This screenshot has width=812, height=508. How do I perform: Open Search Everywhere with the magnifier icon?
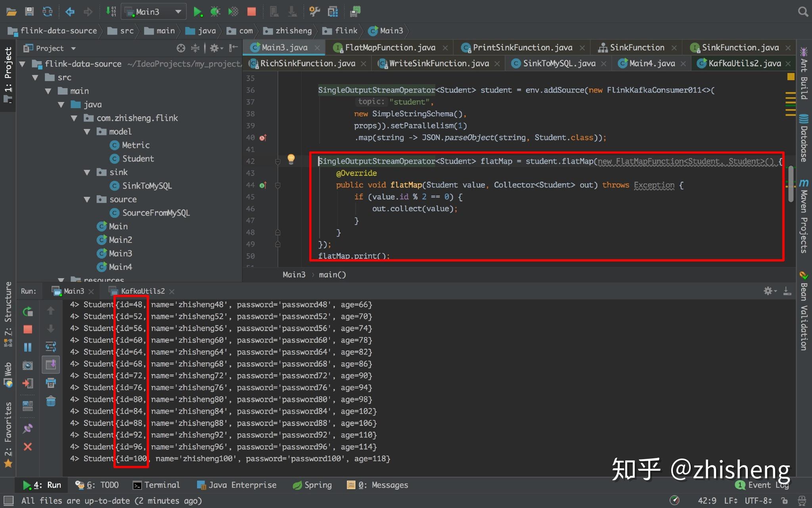[803, 12]
